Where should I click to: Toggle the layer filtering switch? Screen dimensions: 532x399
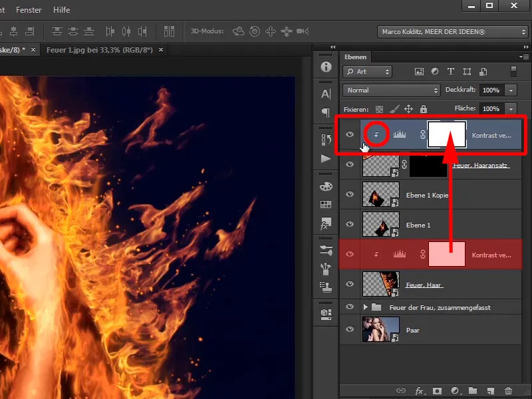(x=513, y=72)
